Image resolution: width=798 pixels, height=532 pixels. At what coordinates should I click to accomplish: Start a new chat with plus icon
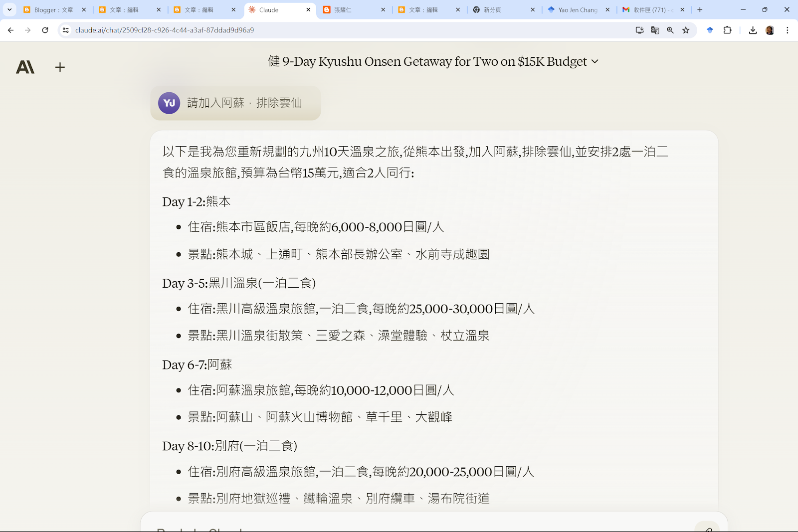(60, 67)
